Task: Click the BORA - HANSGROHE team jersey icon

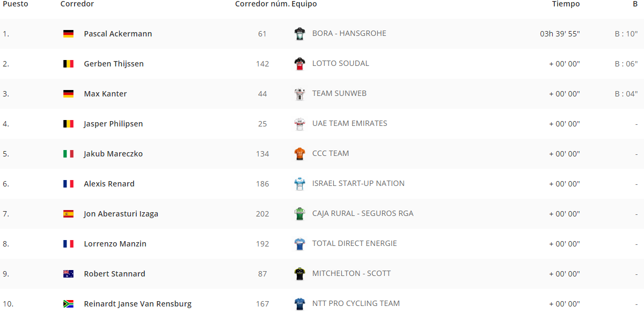Action: pyautogui.click(x=299, y=34)
